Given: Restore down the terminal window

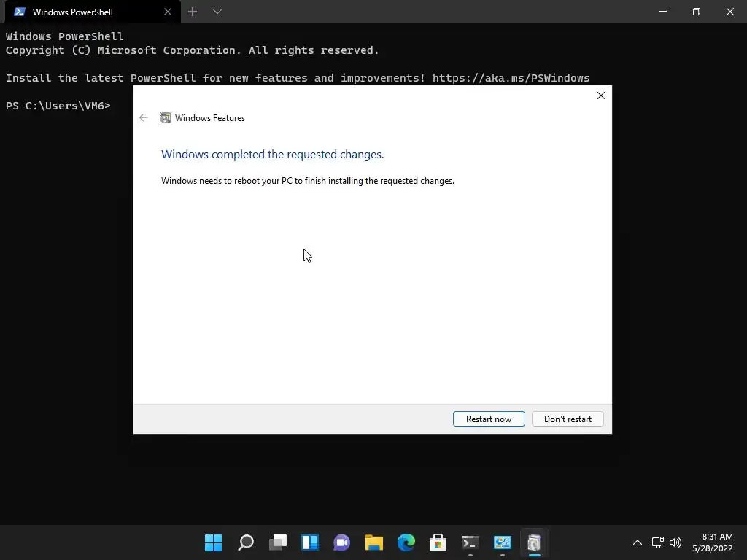Looking at the screenshot, I should coord(697,12).
